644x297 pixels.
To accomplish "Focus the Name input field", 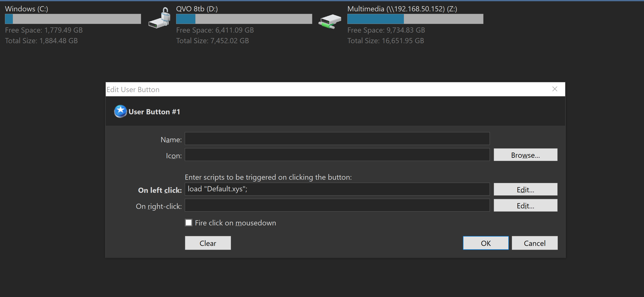I will coord(337,139).
